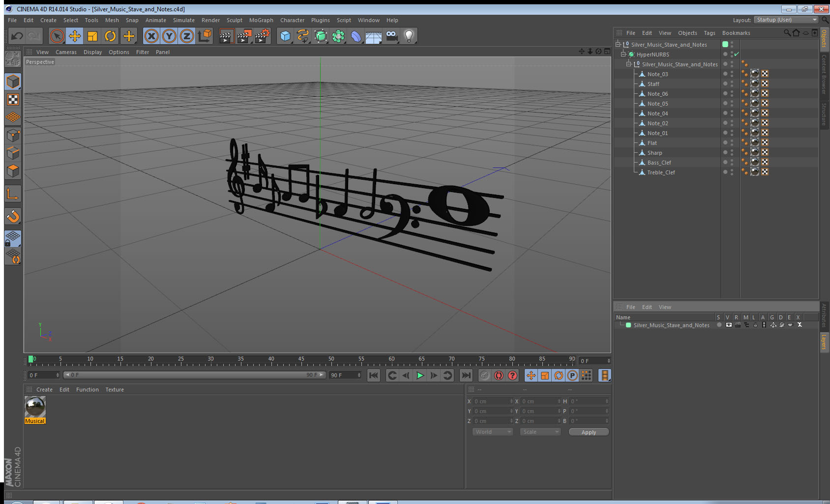The image size is (830, 504).
Task: Toggle X axis lock
Action: point(151,36)
